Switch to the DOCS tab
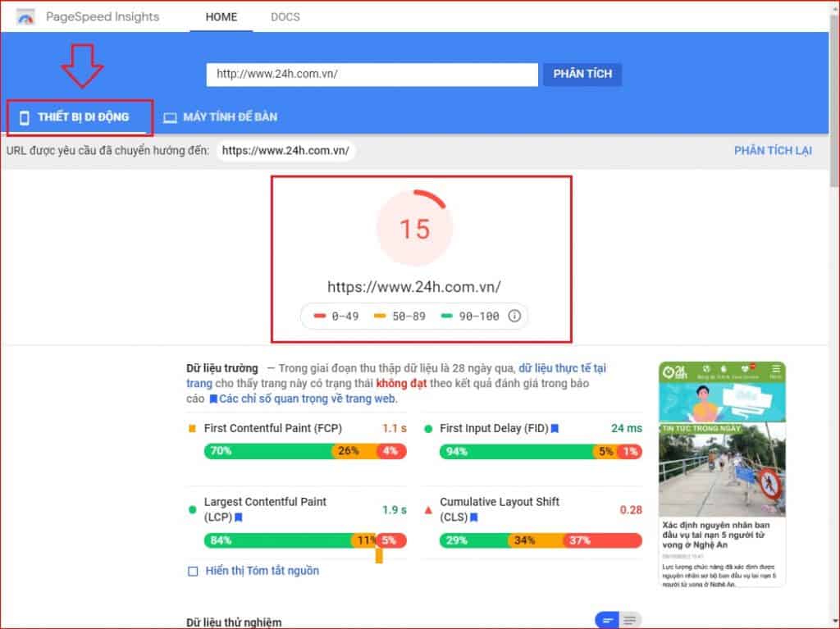Viewport: 840px width, 629px height. 285,16
